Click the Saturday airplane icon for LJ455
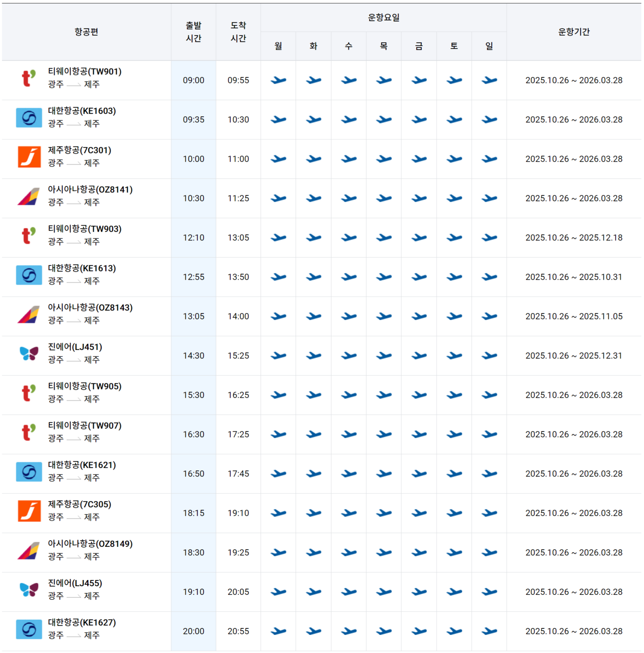 (x=454, y=592)
